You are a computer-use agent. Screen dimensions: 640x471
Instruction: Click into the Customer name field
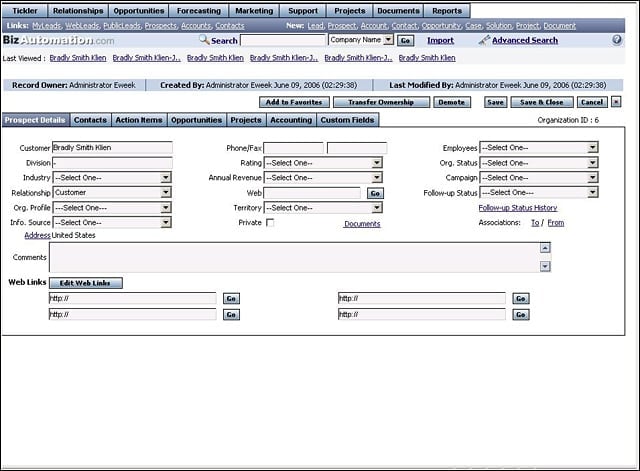click(112, 147)
